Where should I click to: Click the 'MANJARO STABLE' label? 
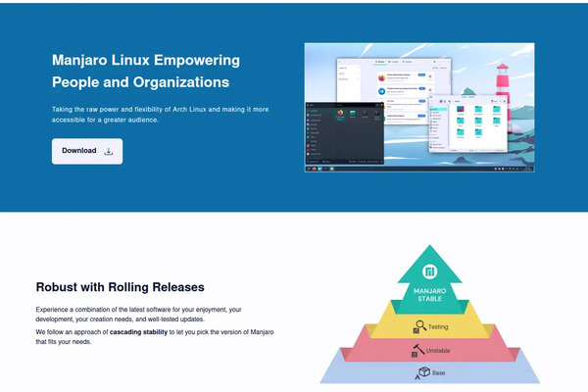pos(428,295)
